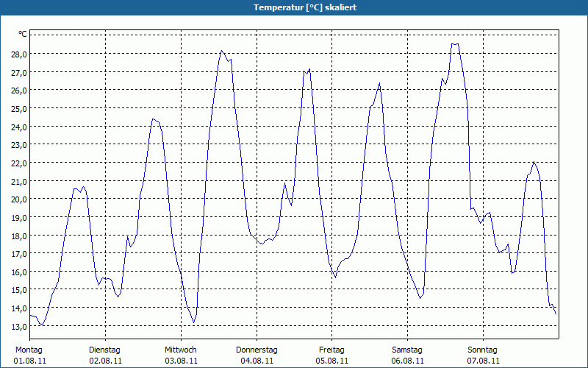This screenshot has height=368, width=588.
Task: Click the 18,0 y-axis label
Action: point(19,236)
